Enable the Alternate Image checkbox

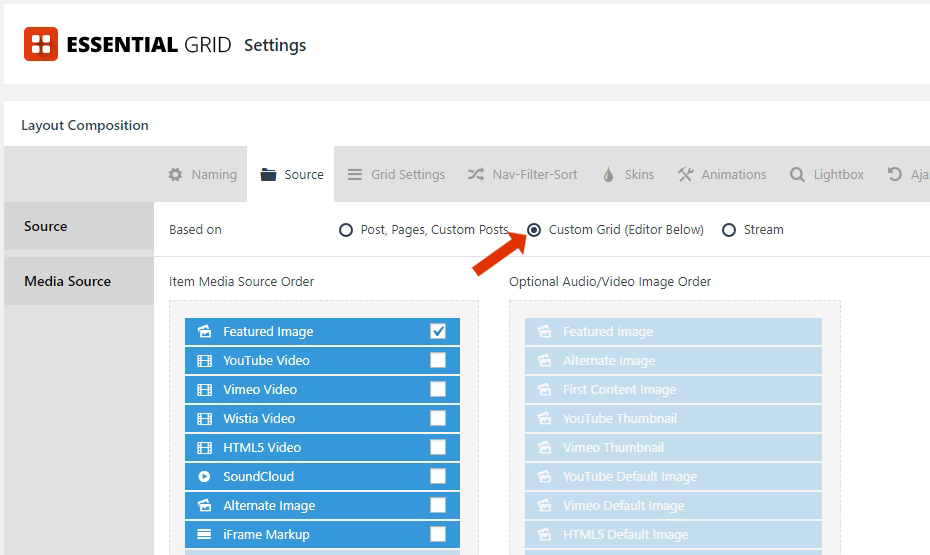coord(438,505)
